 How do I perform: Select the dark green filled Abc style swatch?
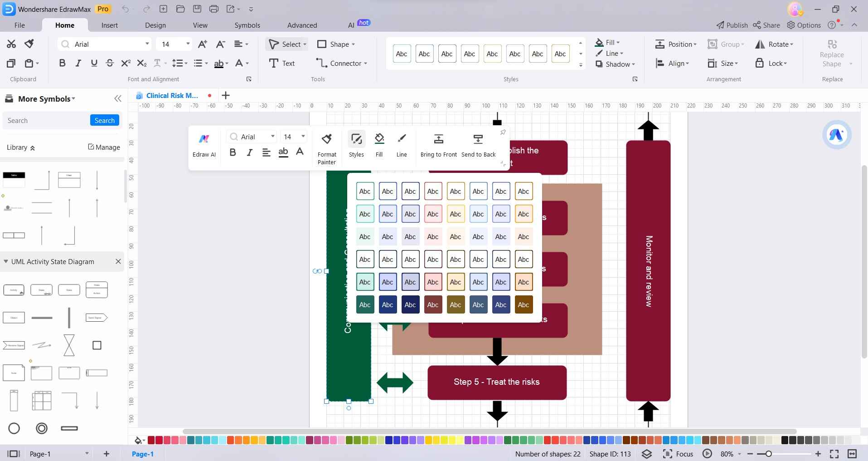[365, 304]
